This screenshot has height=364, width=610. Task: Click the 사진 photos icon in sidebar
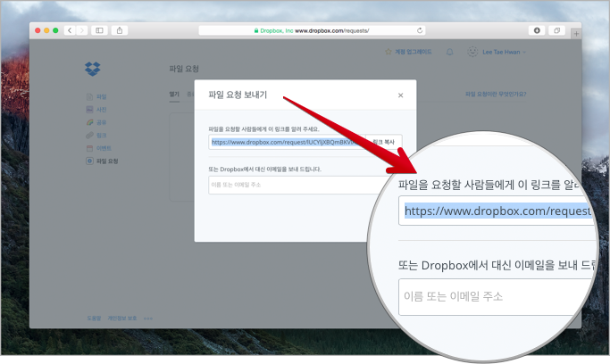[89, 110]
